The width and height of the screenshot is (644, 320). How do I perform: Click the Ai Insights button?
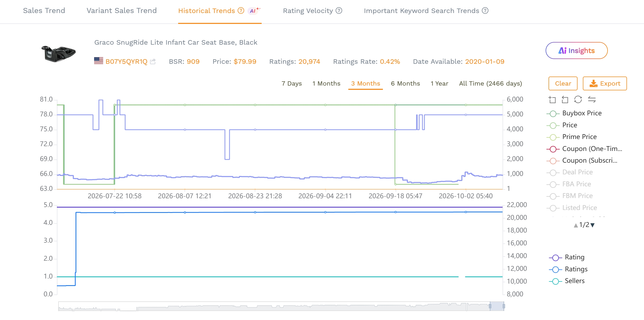[576, 50]
